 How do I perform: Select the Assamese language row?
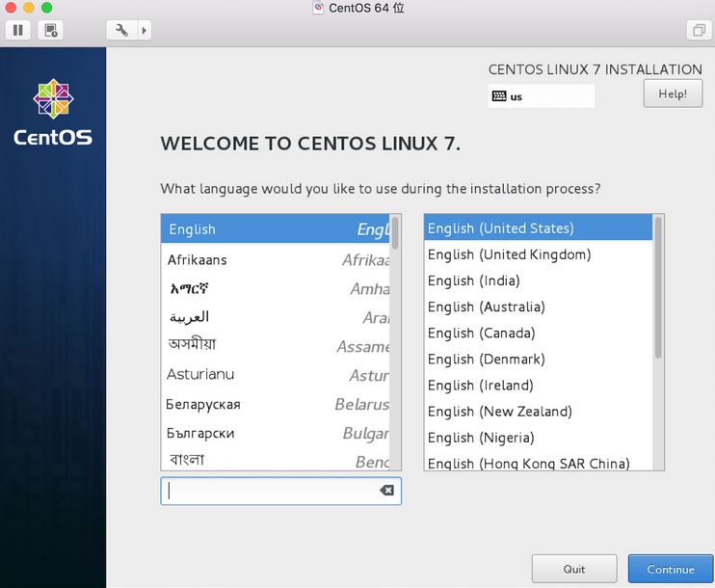276,346
